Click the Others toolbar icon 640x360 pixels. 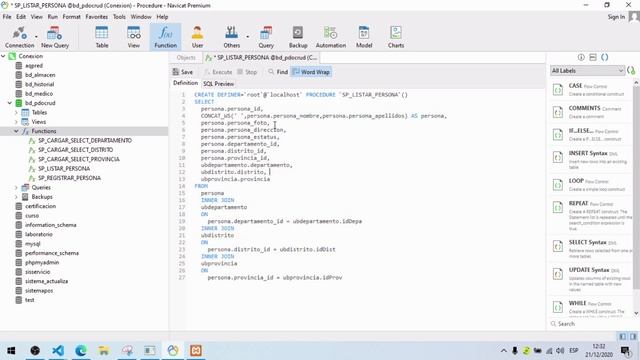(x=231, y=37)
